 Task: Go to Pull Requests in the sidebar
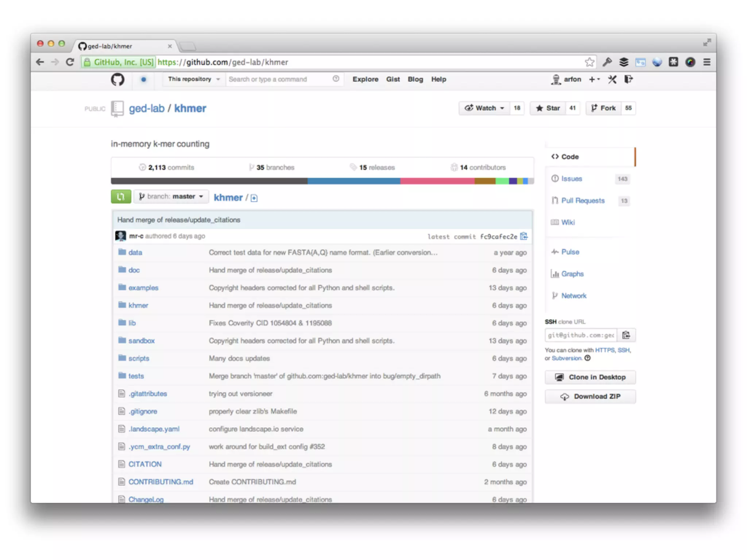tap(582, 201)
